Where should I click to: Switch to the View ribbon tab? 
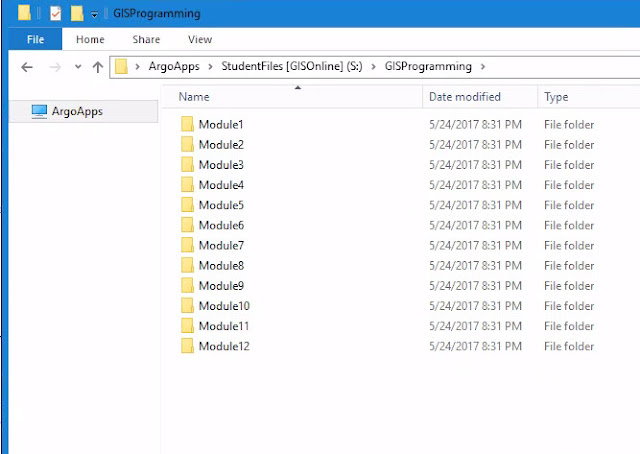click(200, 39)
